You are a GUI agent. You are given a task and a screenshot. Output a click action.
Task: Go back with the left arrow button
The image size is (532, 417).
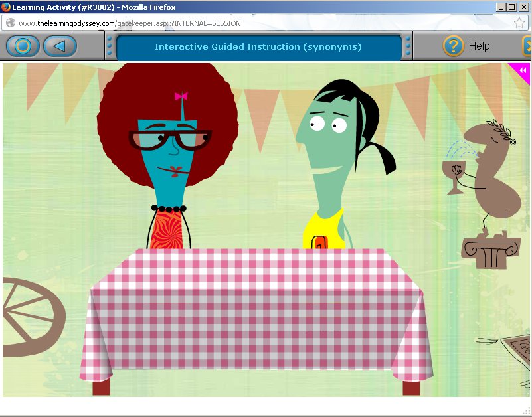coord(60,46)
